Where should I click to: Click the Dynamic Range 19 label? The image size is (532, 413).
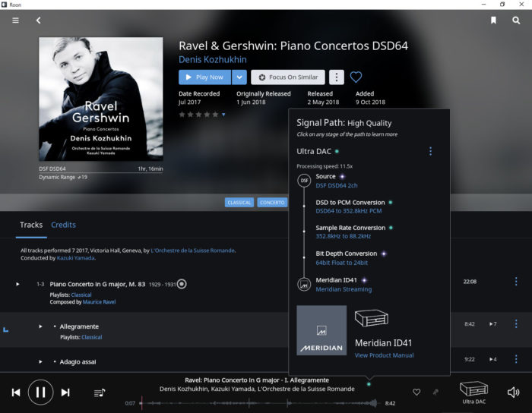click(63, 177)
